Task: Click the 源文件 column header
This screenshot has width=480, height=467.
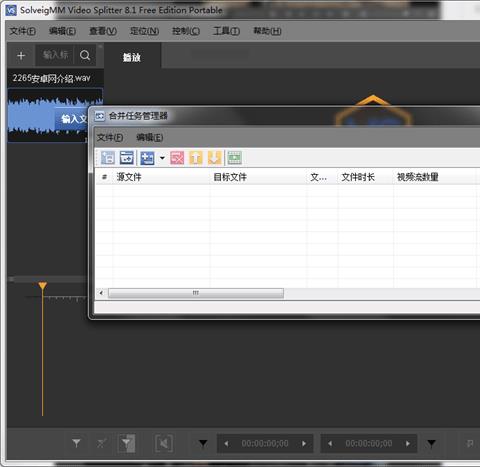Action: coord(161,177)
